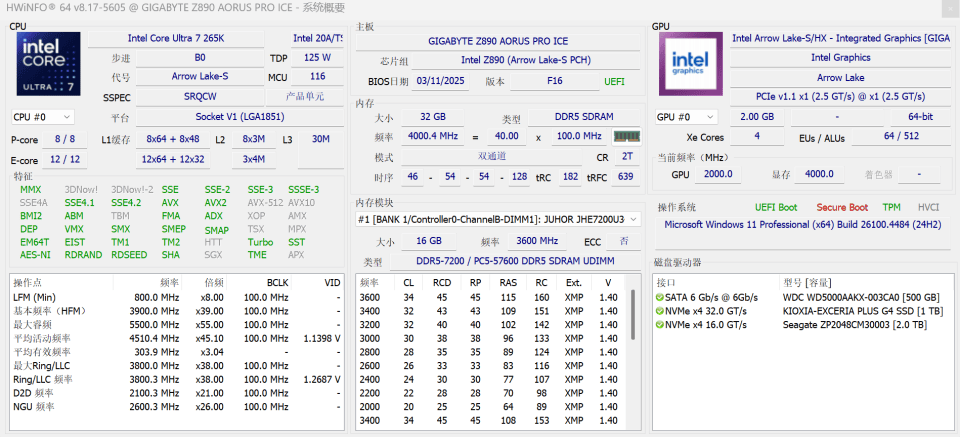Click the Windows 11 Professional OS text
The image size is (960, 437).
(x=801, y=224)
